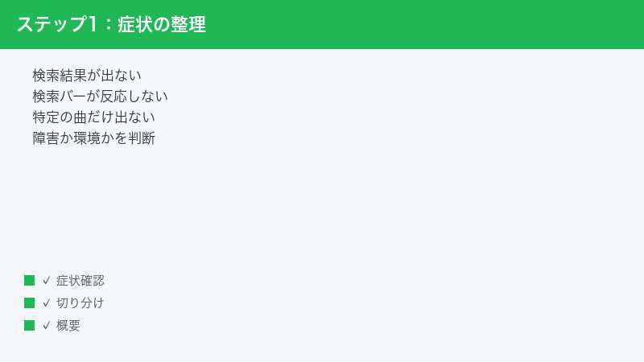Click the green square beside 切り分け
This screenshot has width=644, height=362.
point(29,303)
